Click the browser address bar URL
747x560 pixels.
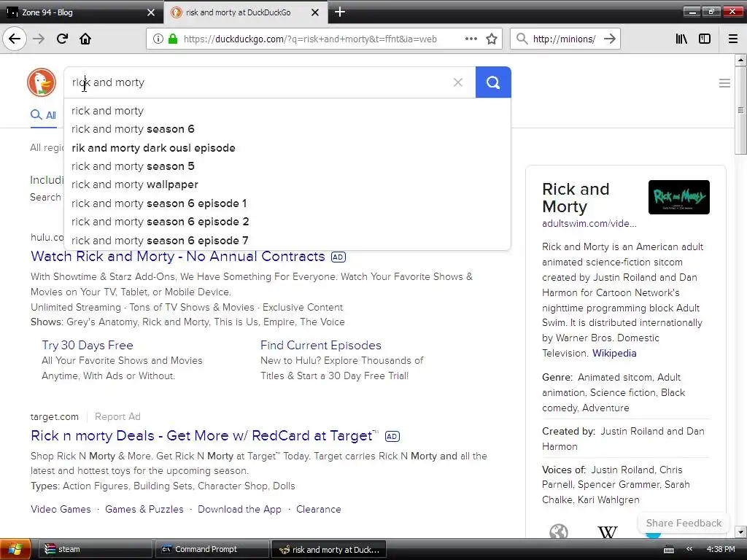(x=309, y=39)
